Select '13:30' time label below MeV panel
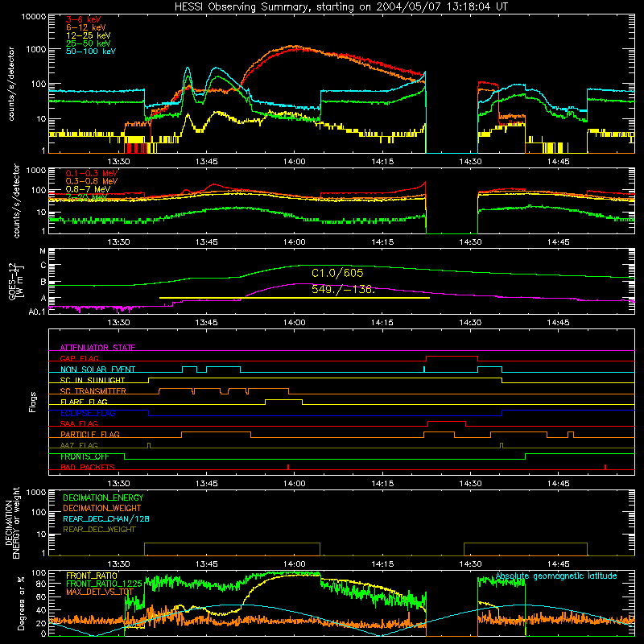Screen dimensions: 644x644 point(118,242)
